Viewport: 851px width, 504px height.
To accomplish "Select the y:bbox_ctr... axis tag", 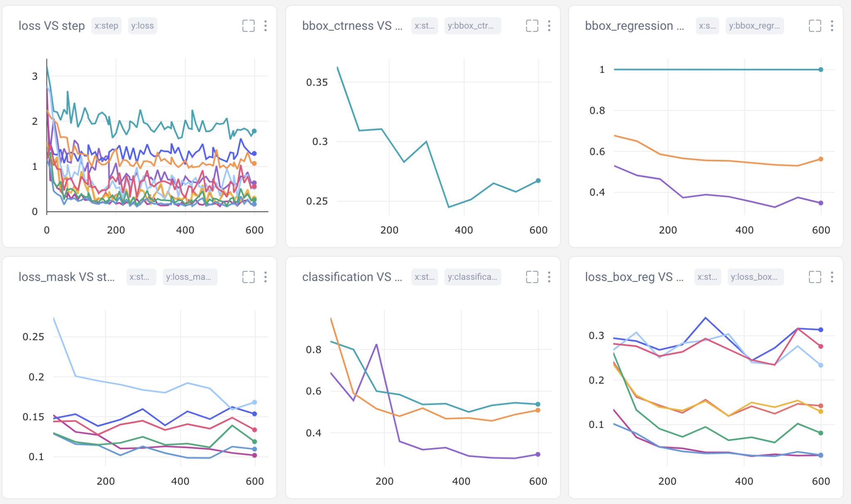I will point(472,26).
